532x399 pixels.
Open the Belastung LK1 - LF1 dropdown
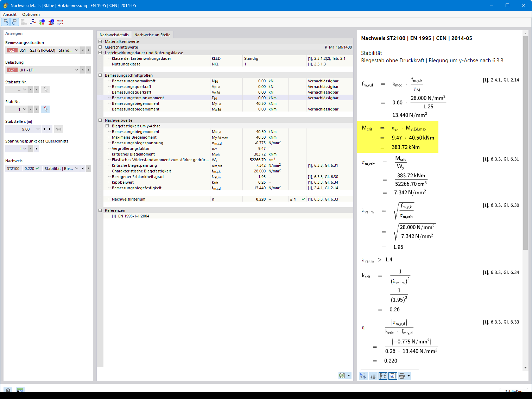[x=77, y=70]
